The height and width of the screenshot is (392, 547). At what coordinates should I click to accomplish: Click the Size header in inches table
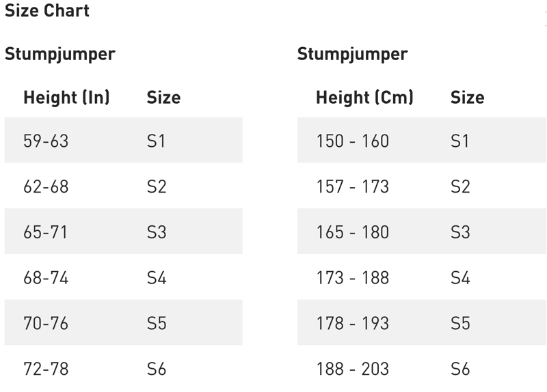(163, 97)
